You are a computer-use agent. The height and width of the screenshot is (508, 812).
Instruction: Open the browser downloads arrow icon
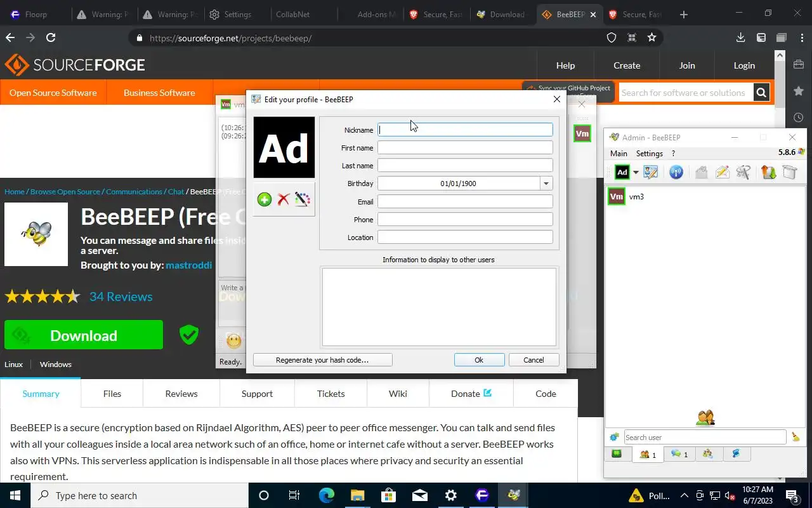pyautogui.click(x=740, y=37)
